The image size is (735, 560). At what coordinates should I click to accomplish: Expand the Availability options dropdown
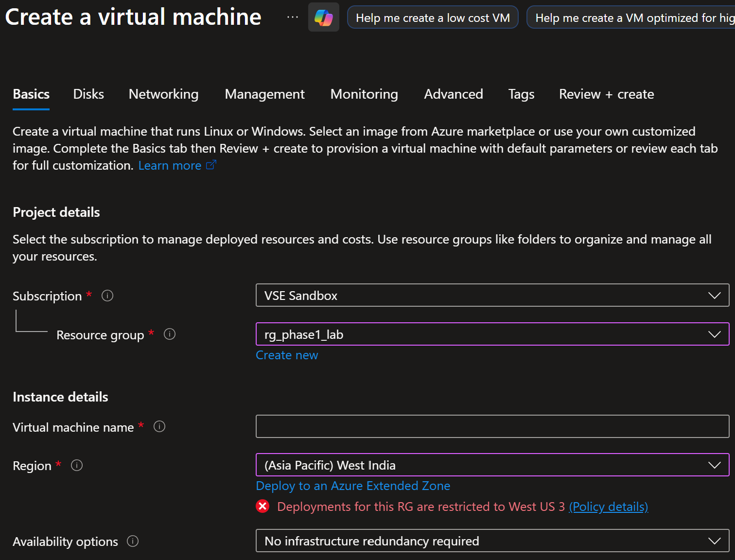(x=492, y=541)
